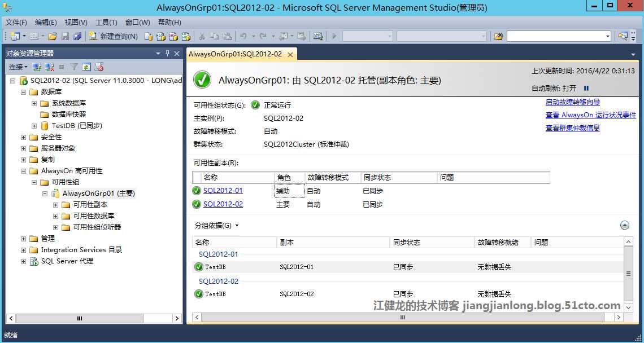Click the Redo arrow icon
The image size is (644, 343).
(263, 37)
